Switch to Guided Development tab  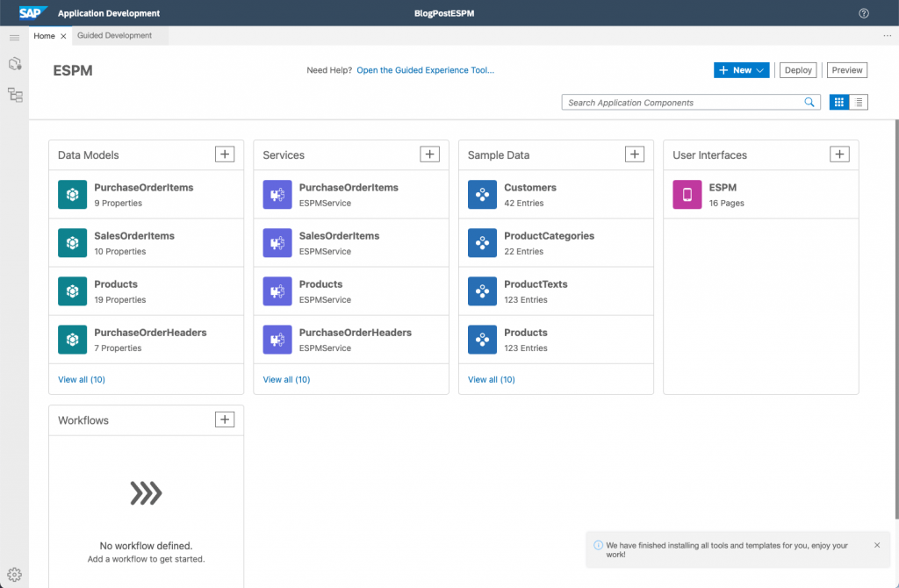(x=115, y=35)
